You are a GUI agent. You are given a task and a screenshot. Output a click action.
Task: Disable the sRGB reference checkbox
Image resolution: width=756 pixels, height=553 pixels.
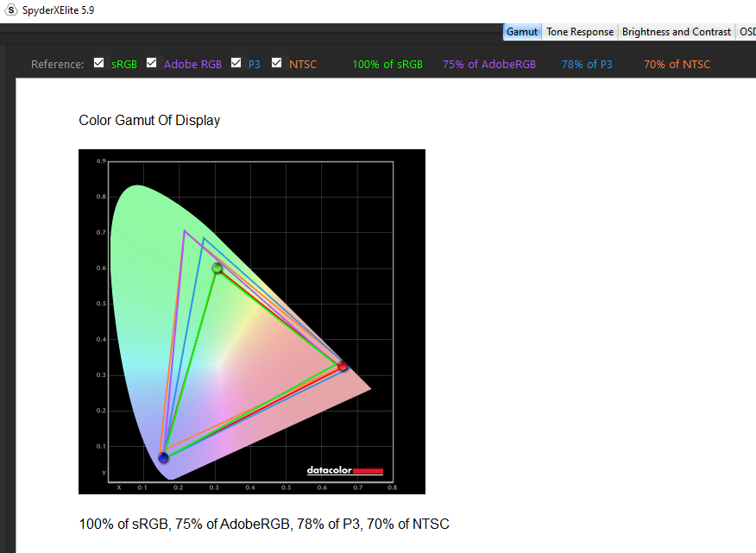pos(99,63)
